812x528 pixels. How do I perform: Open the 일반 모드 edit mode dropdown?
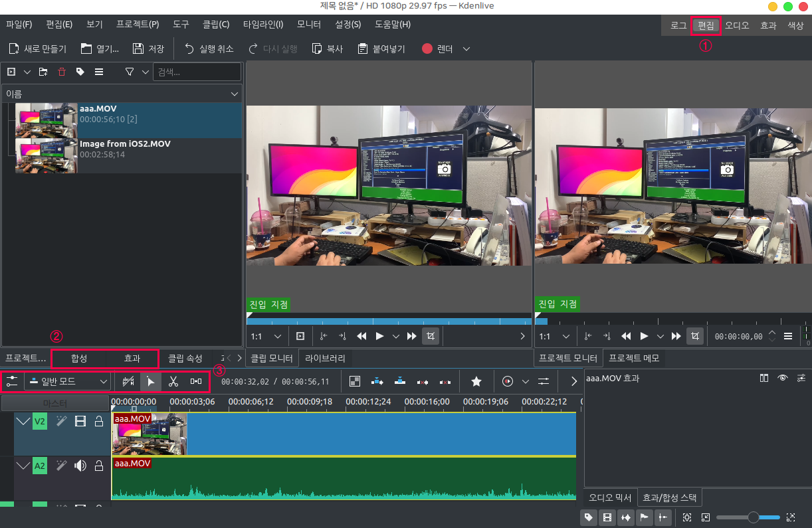tap(67, 381)
